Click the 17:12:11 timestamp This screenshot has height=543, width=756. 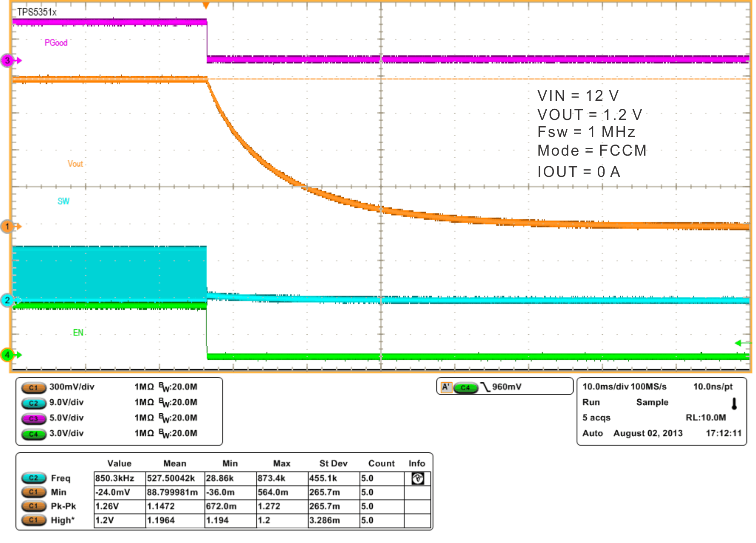(724, 433)
